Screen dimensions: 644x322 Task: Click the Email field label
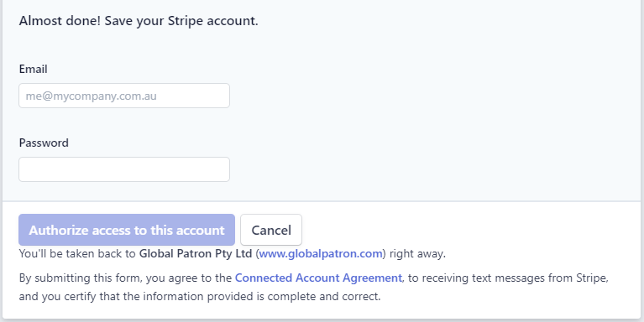pos(34,69)
